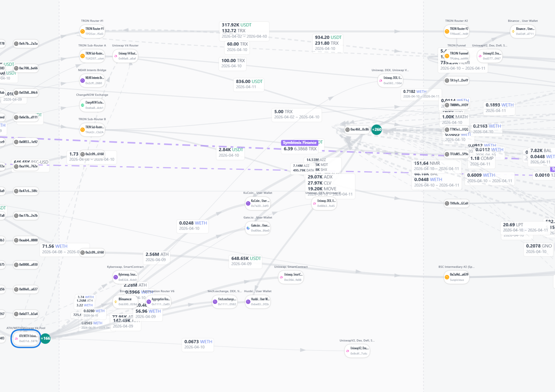Viewport: 555px width, 392px height.
Task: Click the BSC Intermediary #2 suspicious node
Action: [456, 277]
